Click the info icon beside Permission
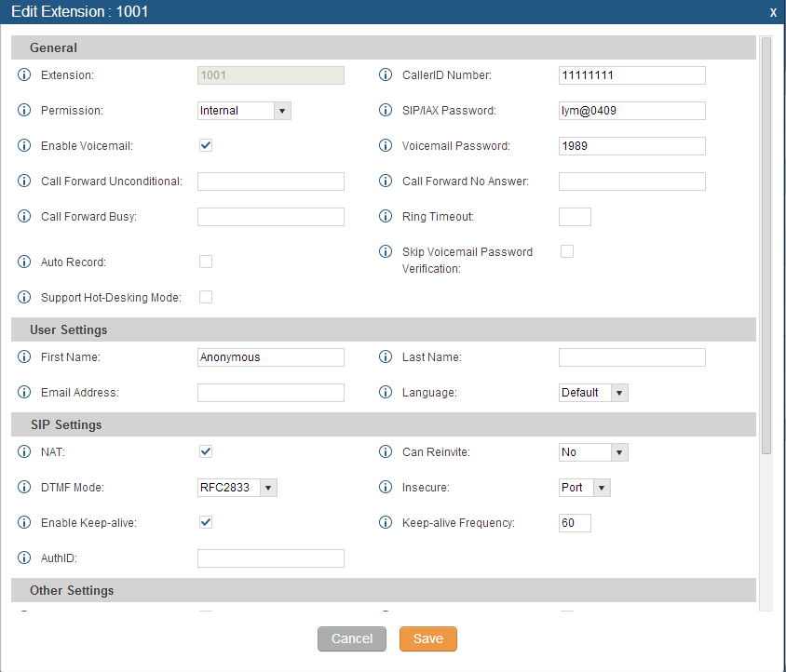Screen dimensions: 786x672 click(x=24, y=110)
